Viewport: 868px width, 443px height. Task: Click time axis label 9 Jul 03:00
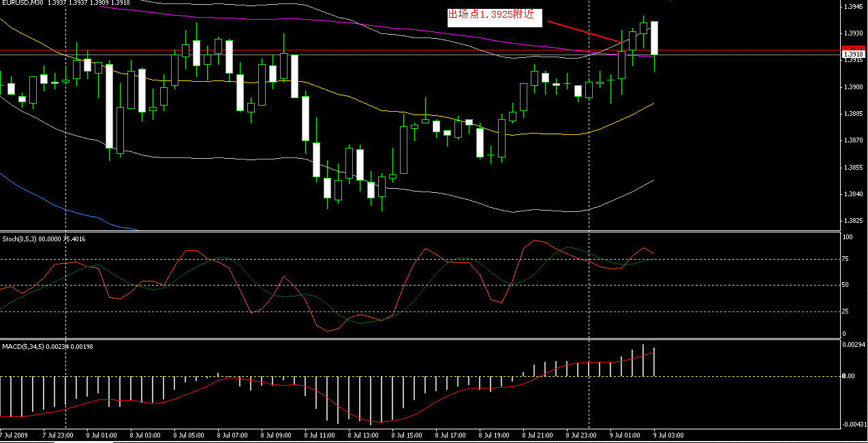tap(668, 435)
